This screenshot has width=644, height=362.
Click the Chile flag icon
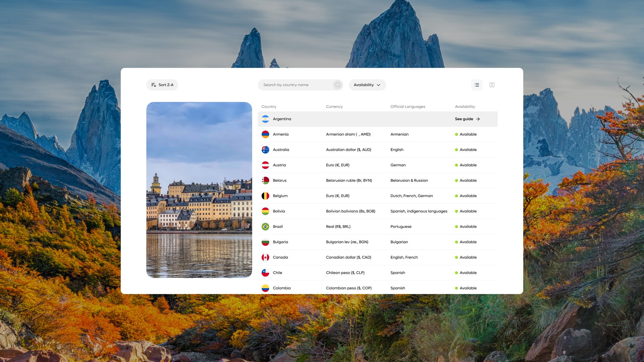click(265, 273)
